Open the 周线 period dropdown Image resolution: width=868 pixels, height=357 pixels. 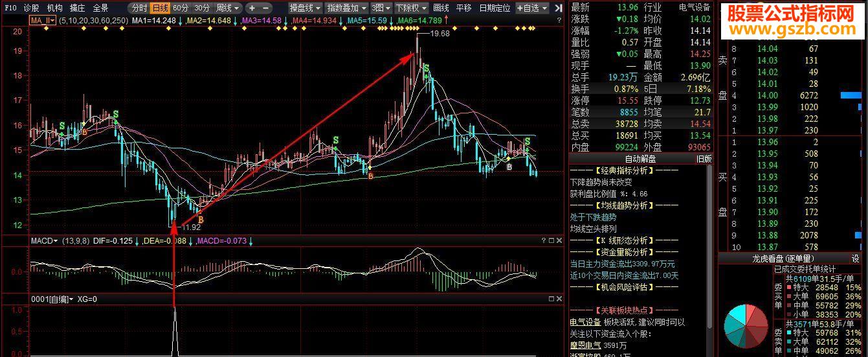pos(228,8)
